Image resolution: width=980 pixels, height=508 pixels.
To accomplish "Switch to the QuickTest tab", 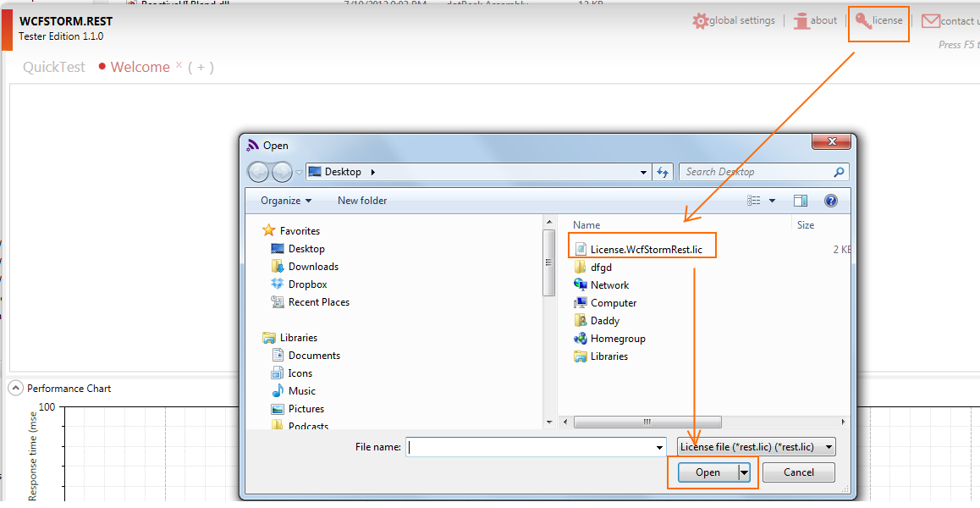I will coord(54,67).
